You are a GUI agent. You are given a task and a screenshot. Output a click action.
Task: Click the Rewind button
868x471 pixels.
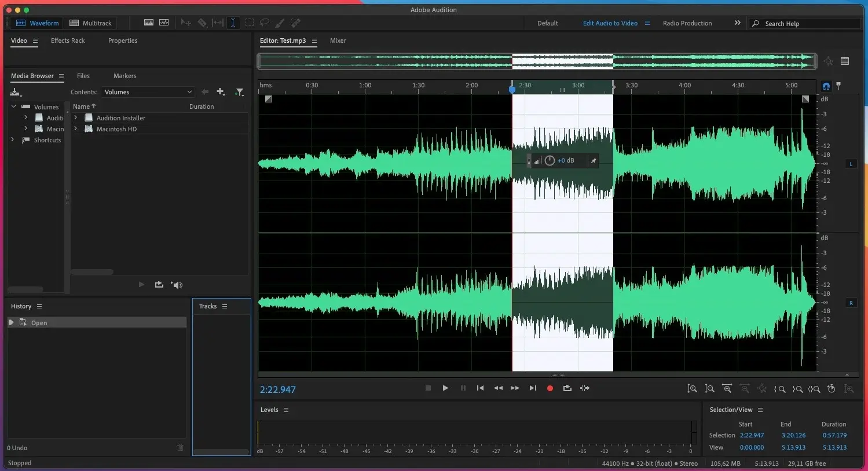pos(498,388)
